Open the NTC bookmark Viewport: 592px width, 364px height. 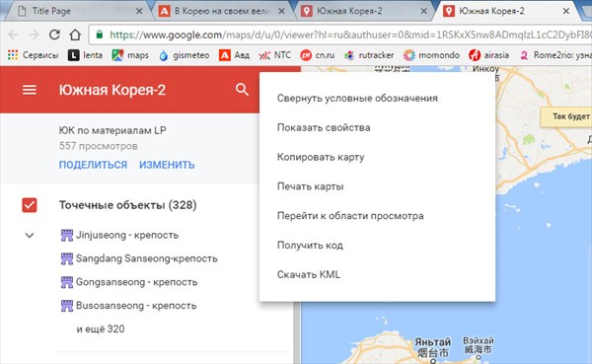click(275, 55)
